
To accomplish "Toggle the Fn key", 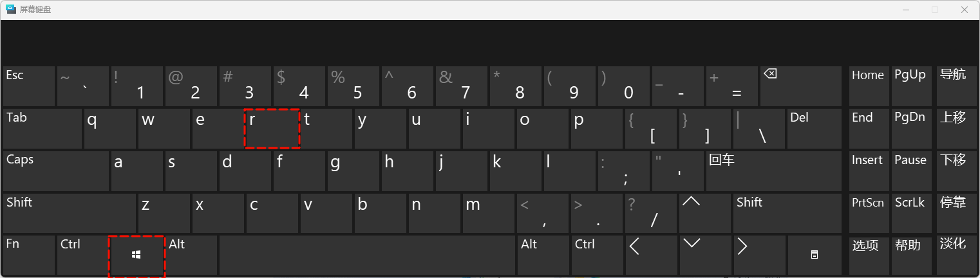I will 28,255.
